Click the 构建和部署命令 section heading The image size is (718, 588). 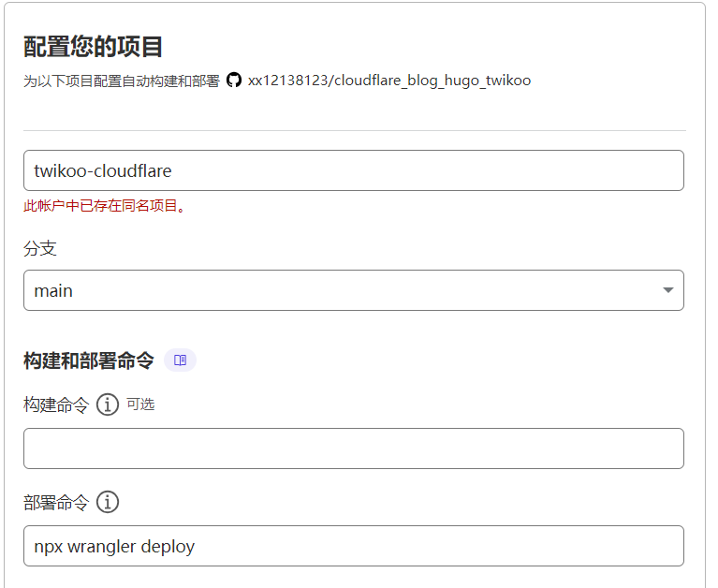click(88, 360)
